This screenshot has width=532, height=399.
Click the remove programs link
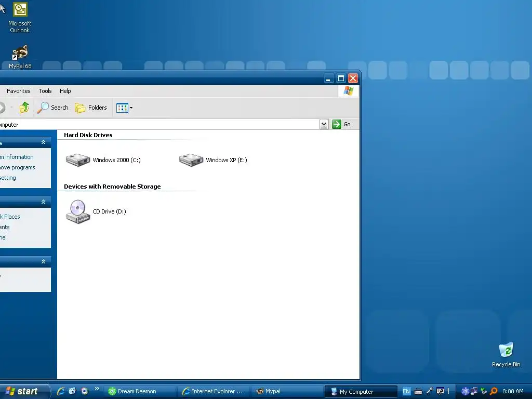pyautogui.click(x=18, y=168)
